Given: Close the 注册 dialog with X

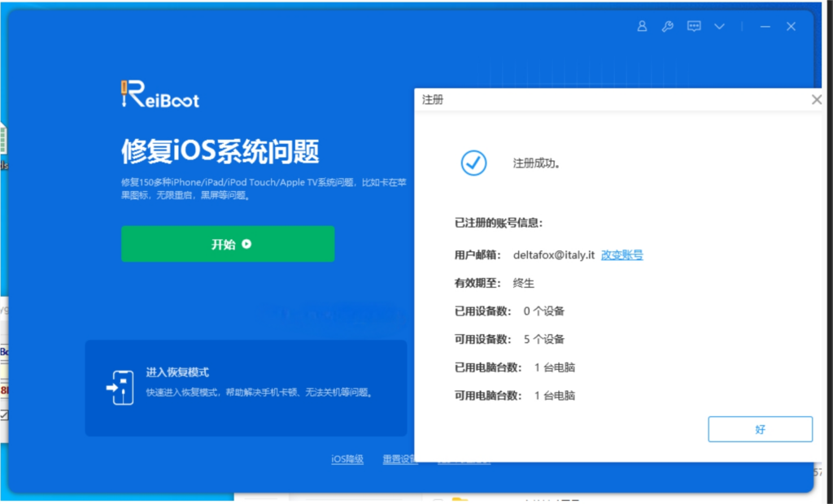Looking at the screenshot, I should 817,100.
